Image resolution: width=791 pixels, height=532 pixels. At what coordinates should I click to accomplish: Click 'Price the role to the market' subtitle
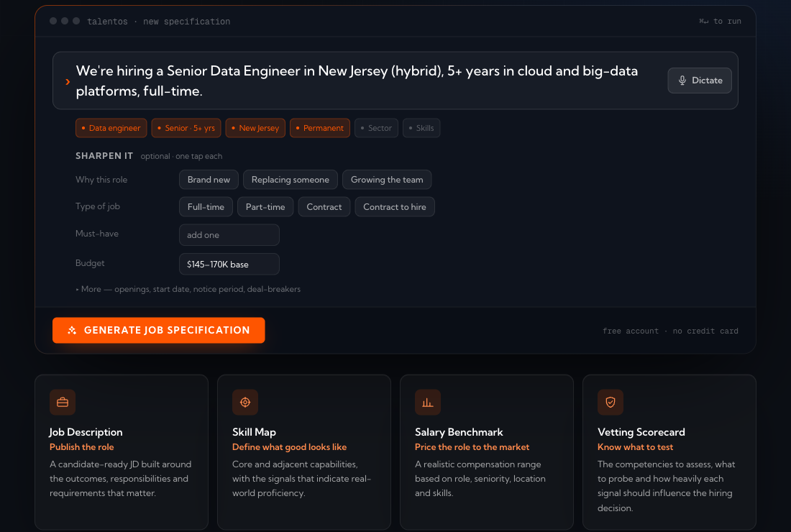coord(472,446)
